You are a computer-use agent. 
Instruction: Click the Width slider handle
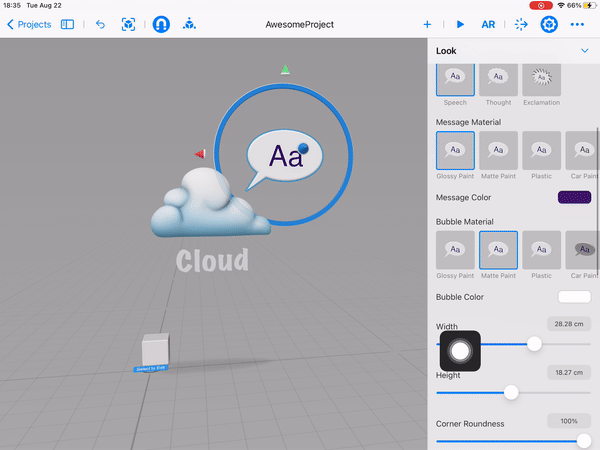[534, 344]
